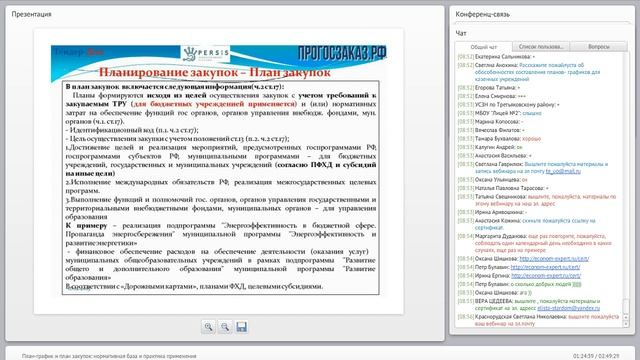
Task: Select Елена Смирнова's '+++' chat entry
Action: pyautogui.click(x=492, y=96)
